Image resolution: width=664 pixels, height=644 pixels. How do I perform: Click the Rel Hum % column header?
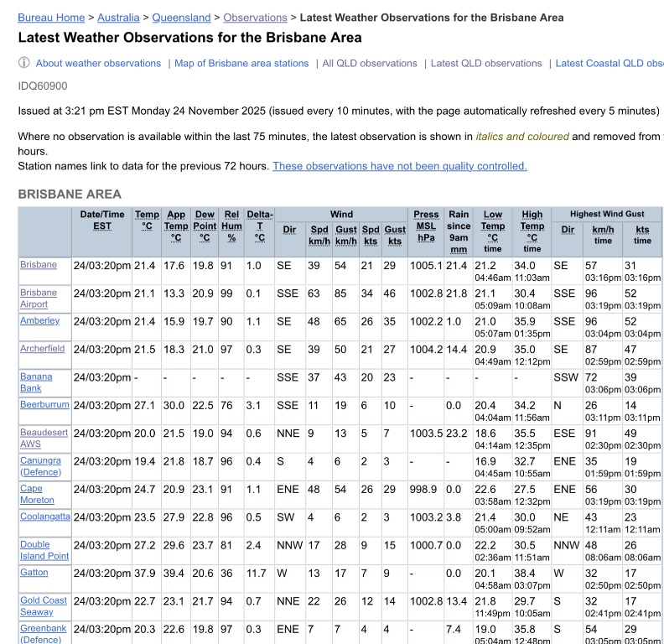tap(231, 226)
